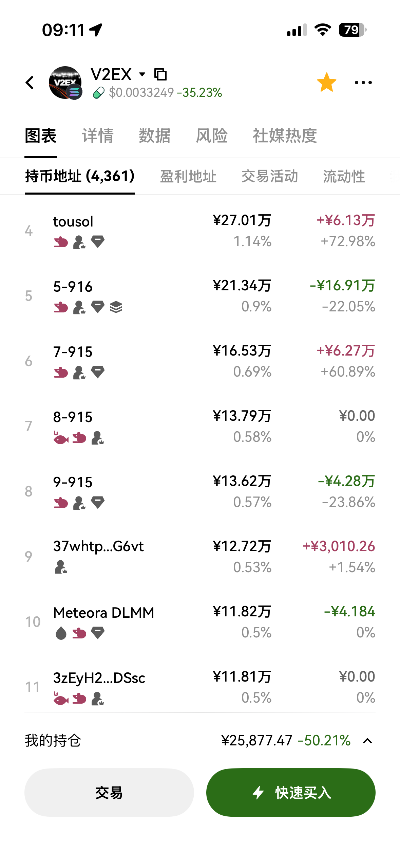Tap the fish icon under 8-915

pyautogui.click(x=61, y=438)
